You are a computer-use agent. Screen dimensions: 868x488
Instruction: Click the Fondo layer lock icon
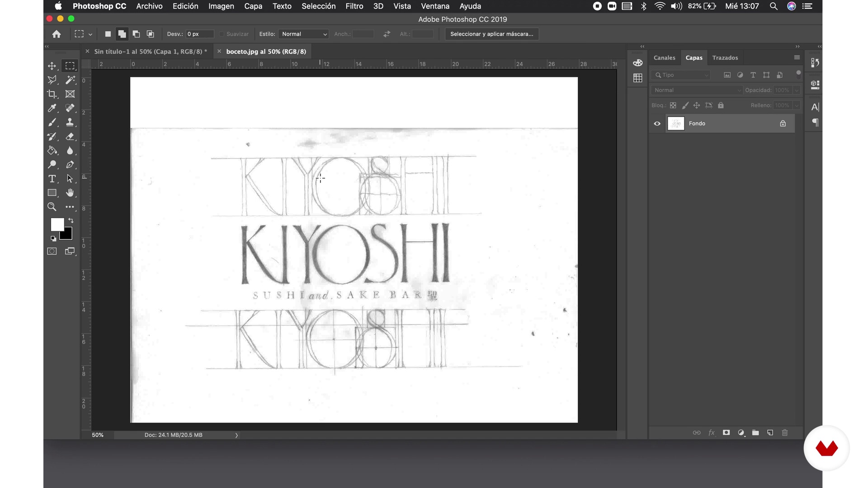[x=783, y=123]
